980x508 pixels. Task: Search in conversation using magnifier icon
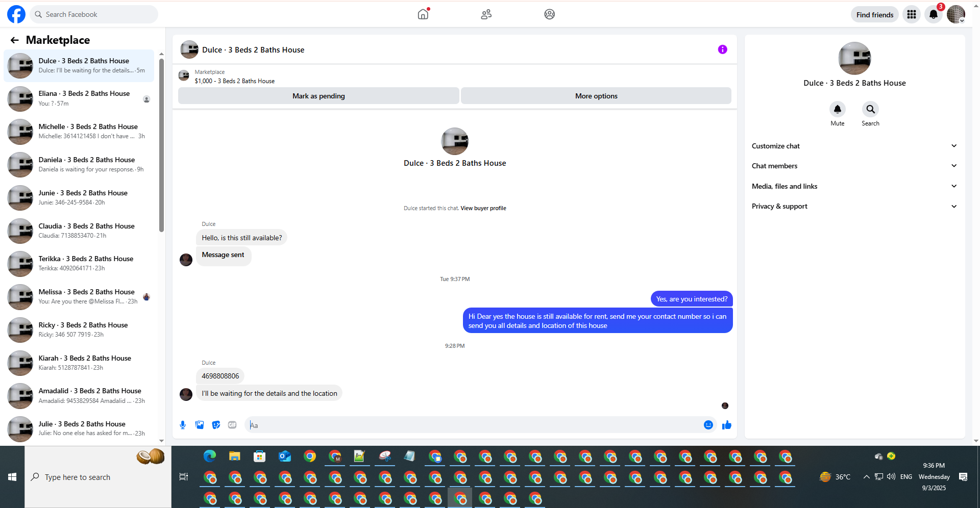871,109
